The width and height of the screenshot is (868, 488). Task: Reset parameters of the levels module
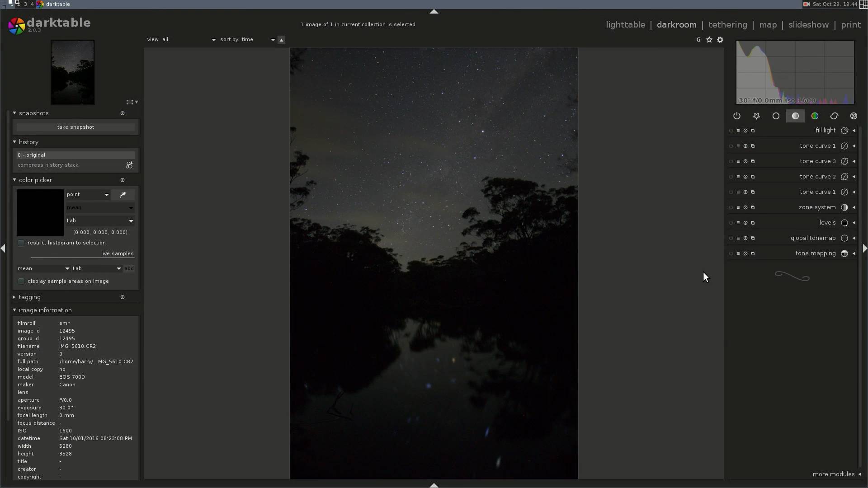tap(745, 223)
